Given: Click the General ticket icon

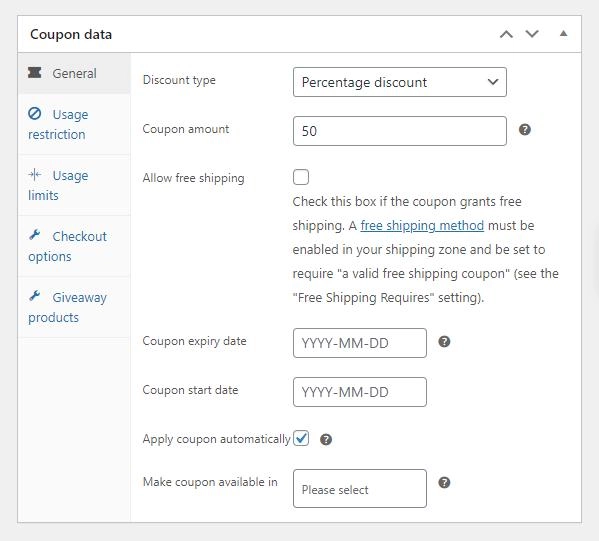Looking at the screenshot, I should pos(34,72).
